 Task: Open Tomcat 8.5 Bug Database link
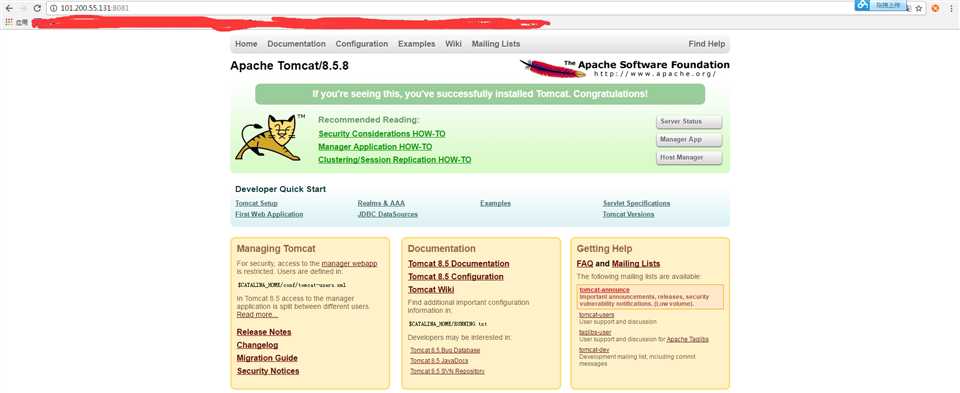pyautogui.click(x=445, y=350)
